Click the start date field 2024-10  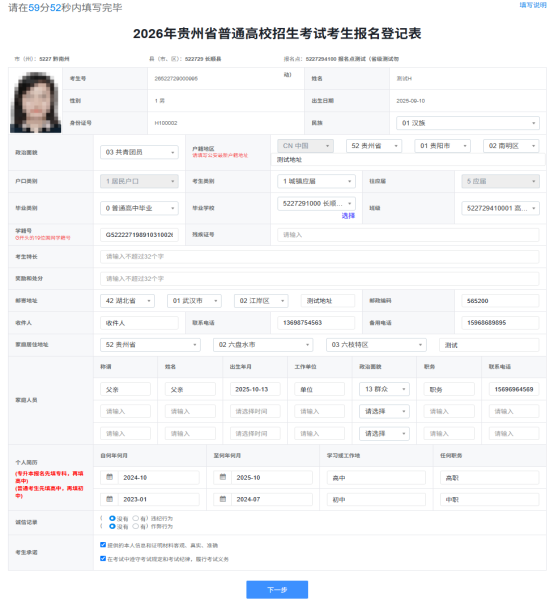click(x=159, y=477)
